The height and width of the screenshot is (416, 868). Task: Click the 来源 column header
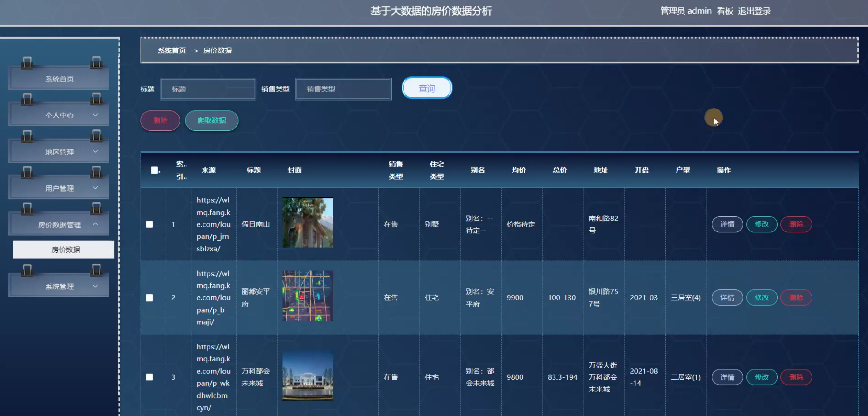coord(209,170)
